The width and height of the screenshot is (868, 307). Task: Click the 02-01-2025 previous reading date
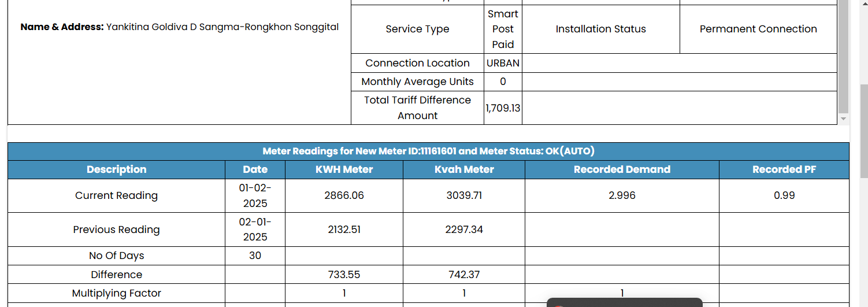pyautogui.click(x=255, y=230)
